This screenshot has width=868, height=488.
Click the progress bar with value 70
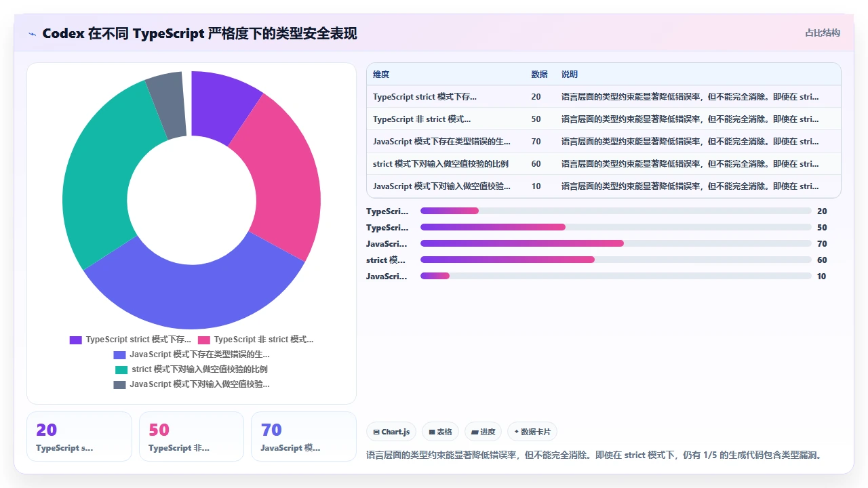pyautogui.click(x=616, y=243)
